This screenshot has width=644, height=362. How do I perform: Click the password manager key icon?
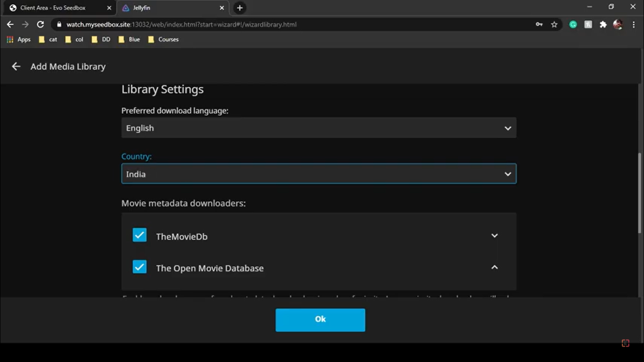click(x=539, y=24)
